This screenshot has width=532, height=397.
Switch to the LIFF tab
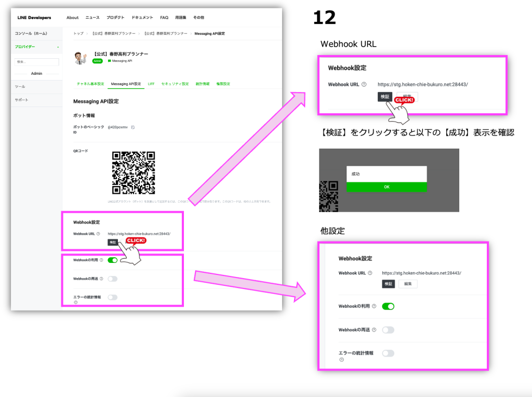point(151,84)
